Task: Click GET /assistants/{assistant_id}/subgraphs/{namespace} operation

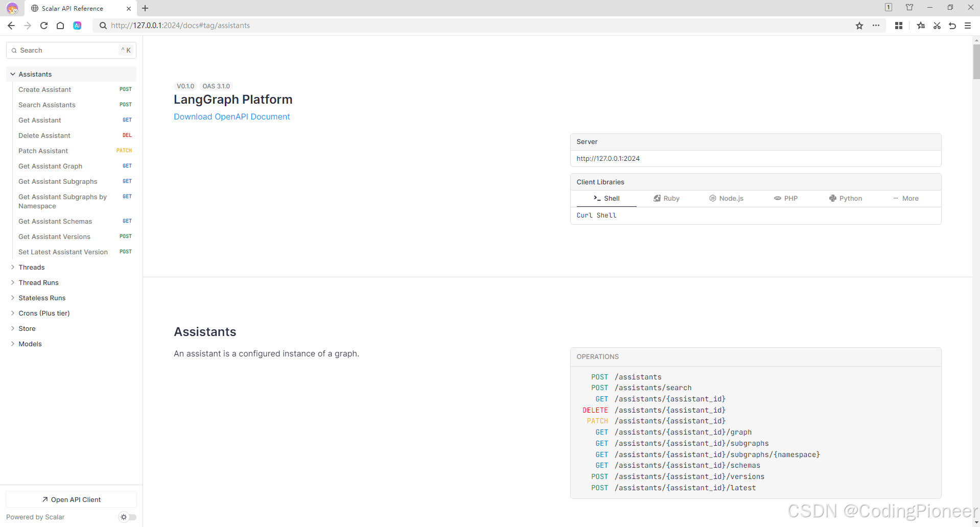Action: pos(708,454)
